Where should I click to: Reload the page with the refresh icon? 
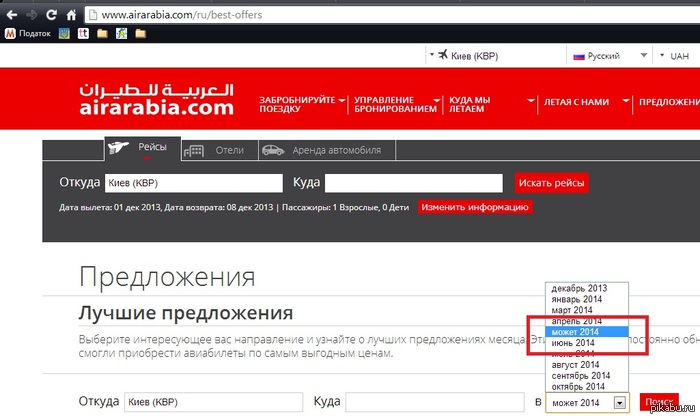[51, 15]
